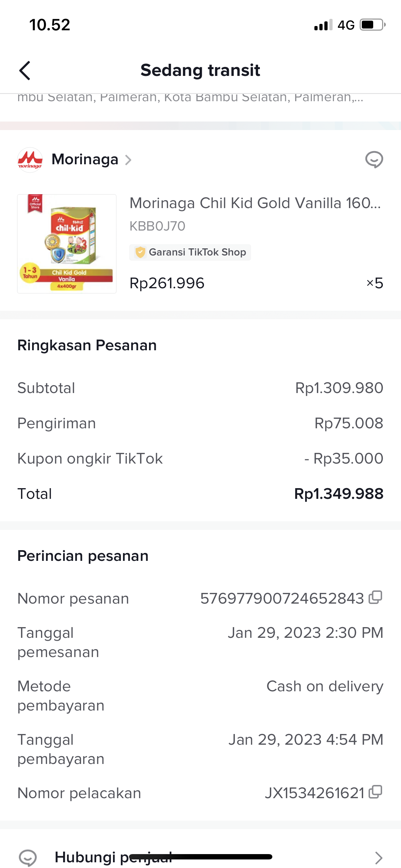
Task: Tap the back arrow icon
Action: 25,70
